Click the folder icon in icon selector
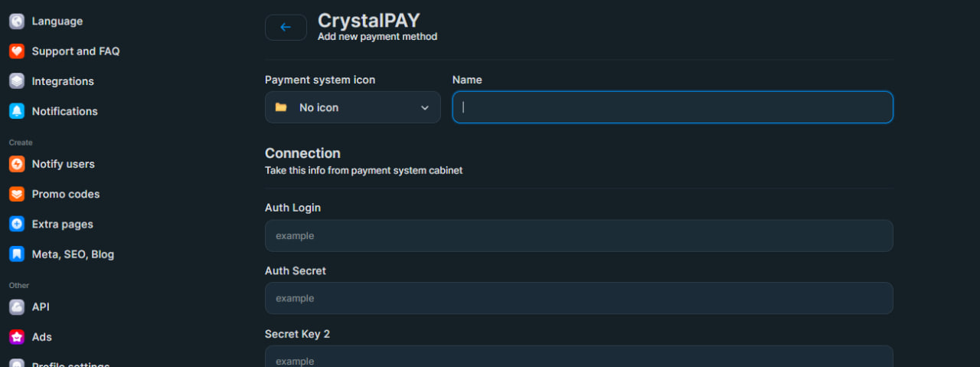This screenshot has height=367, width=980. [x=281, y=107]
